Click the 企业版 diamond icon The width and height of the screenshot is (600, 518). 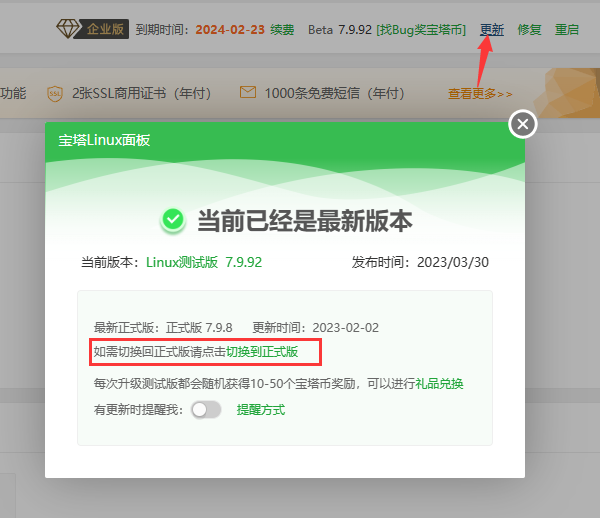pyautogui.click(x=68, y=29)
